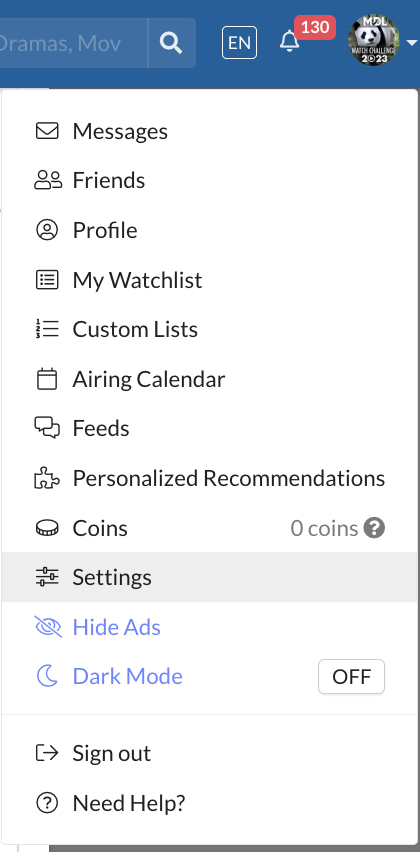Click the puzzle piece Recommendations icon

click(x=47, y=478)
